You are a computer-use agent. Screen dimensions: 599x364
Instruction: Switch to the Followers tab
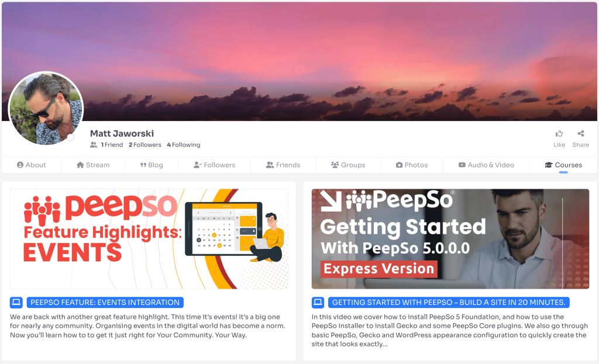[x=214, y=165]
